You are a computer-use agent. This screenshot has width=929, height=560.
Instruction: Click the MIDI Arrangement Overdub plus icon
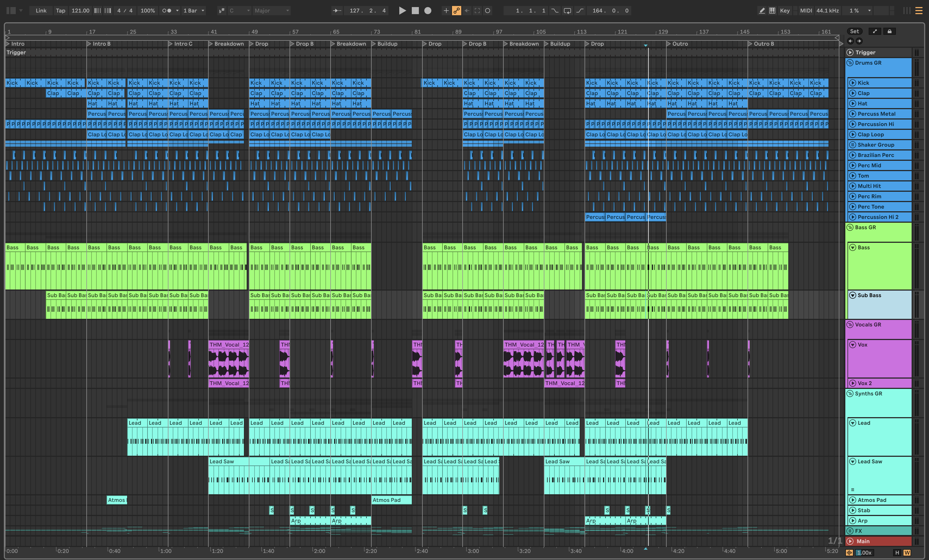coord(446,11)
